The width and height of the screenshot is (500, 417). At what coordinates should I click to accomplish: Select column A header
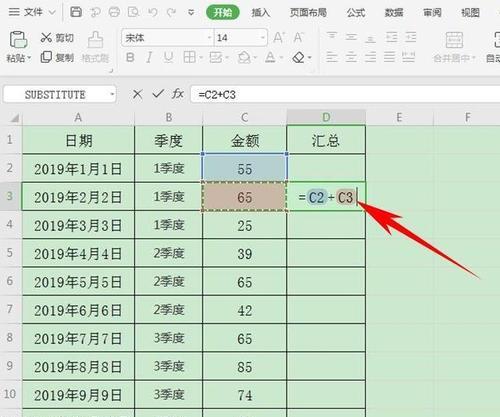(x=78, y=117)
